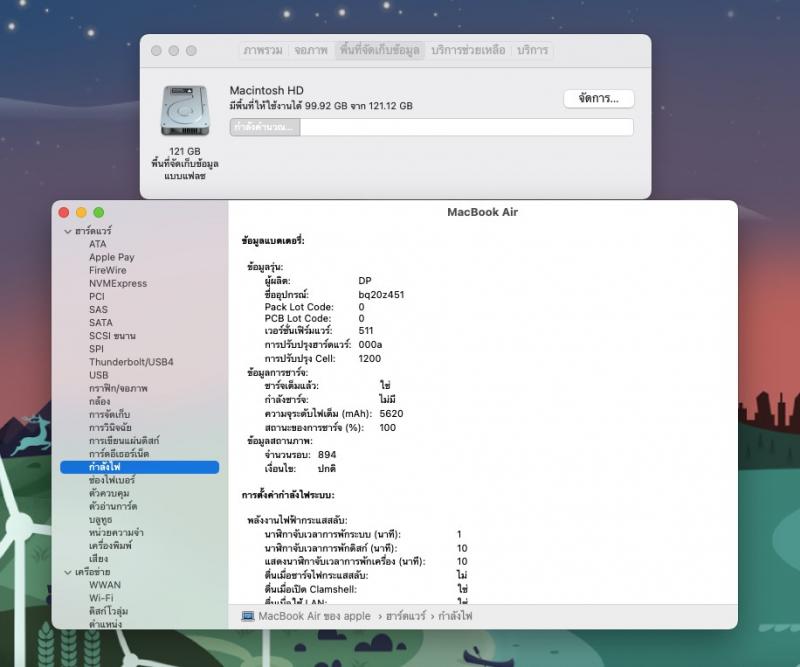Open the SATA sidebar entry
Screen dimensions: 800x667
(101, 323)
